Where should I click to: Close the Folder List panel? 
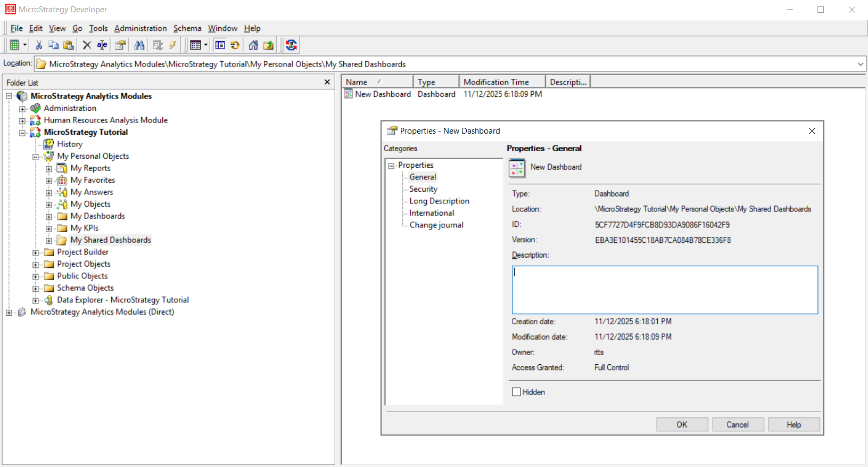click(x=327, y=82)
